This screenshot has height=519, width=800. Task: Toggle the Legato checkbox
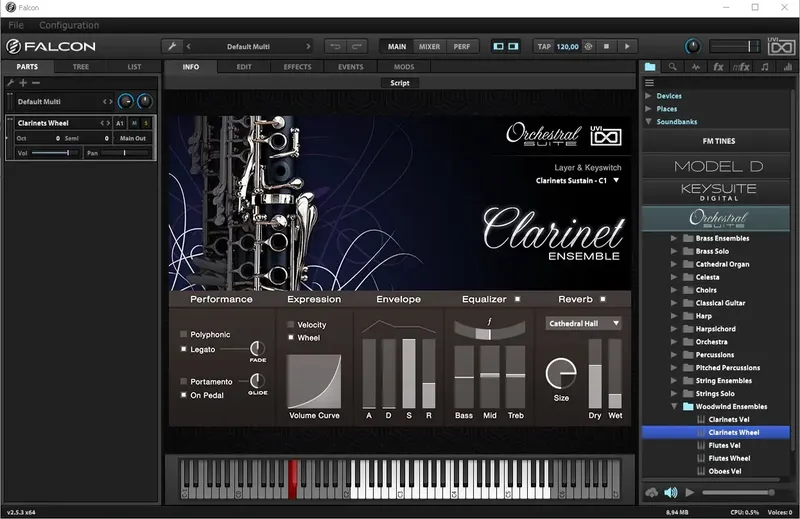coord(184,349)
